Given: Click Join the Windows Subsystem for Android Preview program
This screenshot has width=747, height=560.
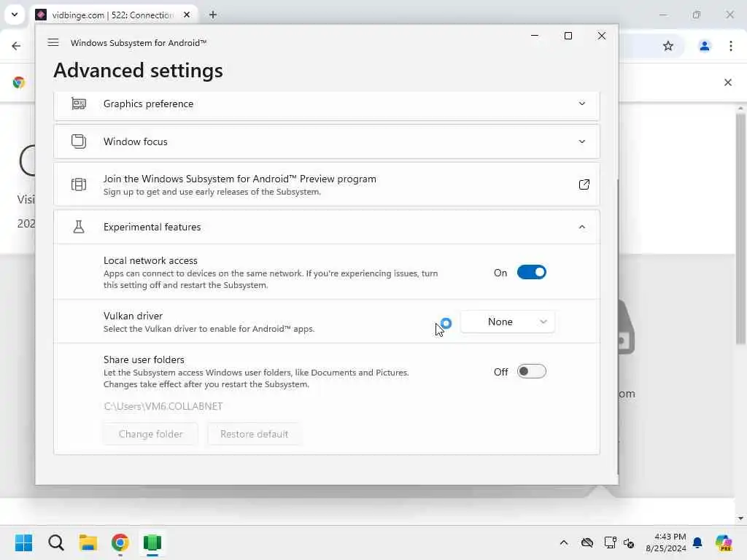Looking at the screenshot, I should pos(326,184).
